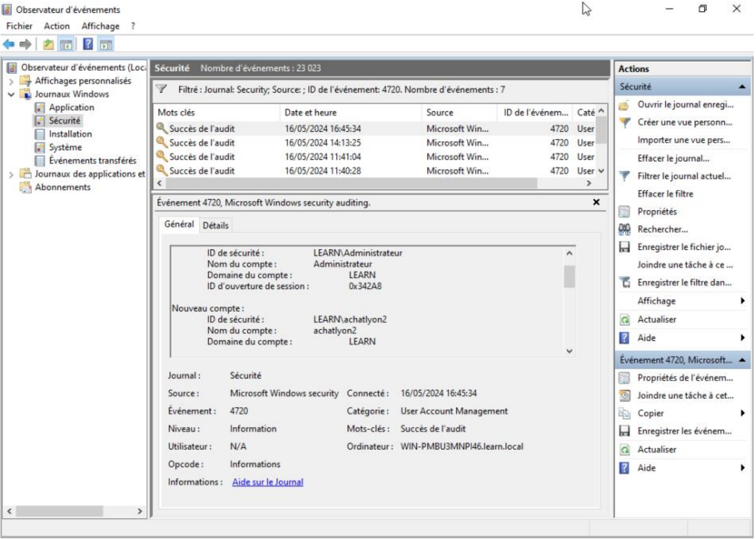This screenshot has height=539, width=756.
Task: Sort by 'Date et heure' column header
Action: (351, 113)
